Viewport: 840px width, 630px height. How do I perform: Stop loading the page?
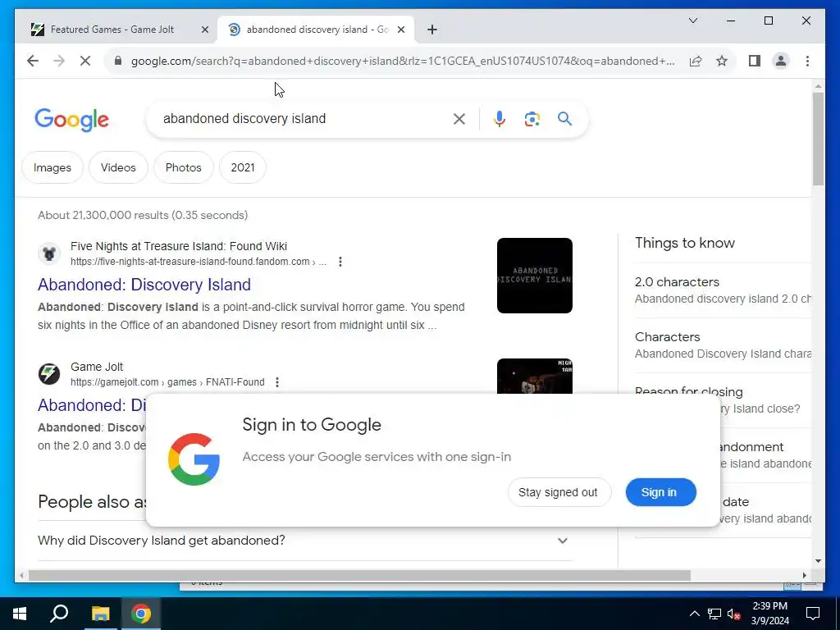point(85,61)
